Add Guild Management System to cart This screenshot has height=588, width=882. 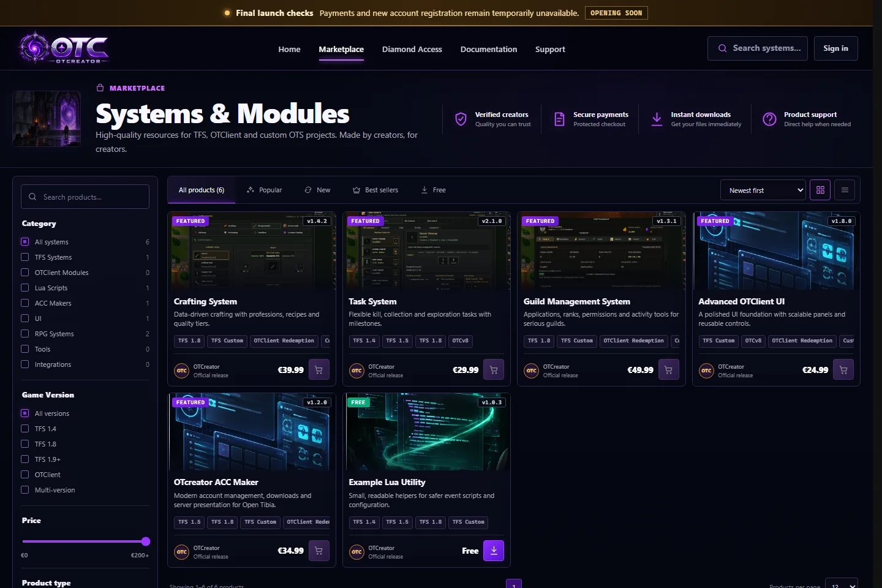[x=668, y=370]
